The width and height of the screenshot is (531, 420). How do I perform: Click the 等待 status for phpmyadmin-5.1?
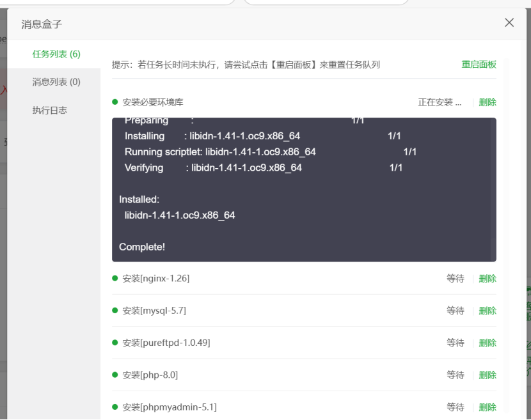click(455, 407)
